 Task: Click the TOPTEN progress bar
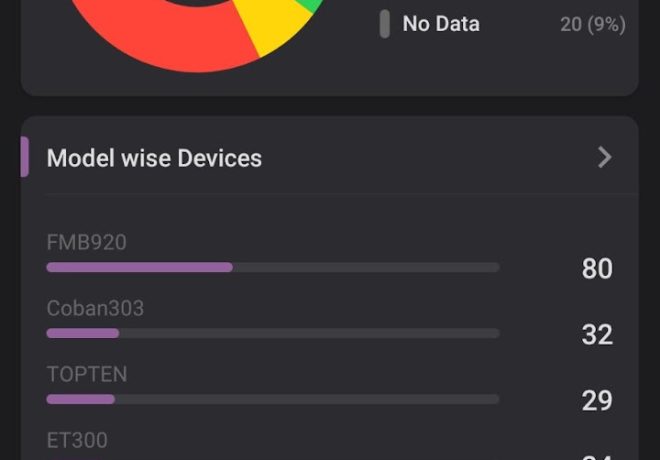(81, 399)
